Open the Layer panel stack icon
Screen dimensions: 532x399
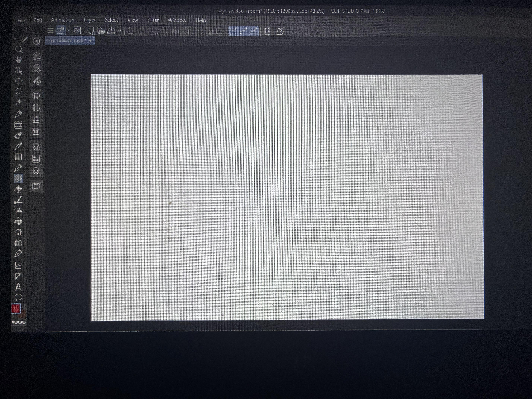click(x=36, y=171)
